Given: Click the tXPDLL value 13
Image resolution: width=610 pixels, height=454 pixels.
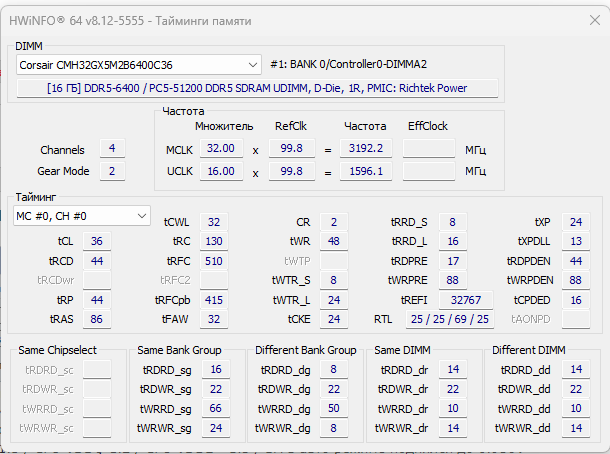Looking at the screenshot, I should (576, 241).
